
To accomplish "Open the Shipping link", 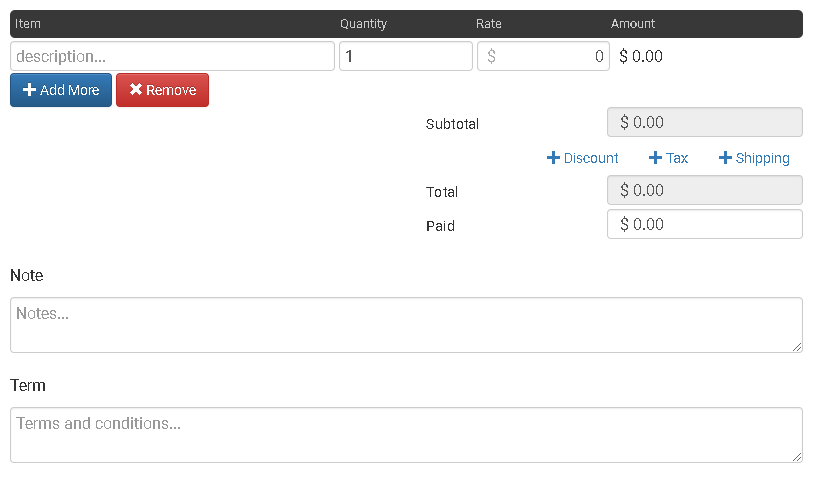I will (x=762, y=158).
